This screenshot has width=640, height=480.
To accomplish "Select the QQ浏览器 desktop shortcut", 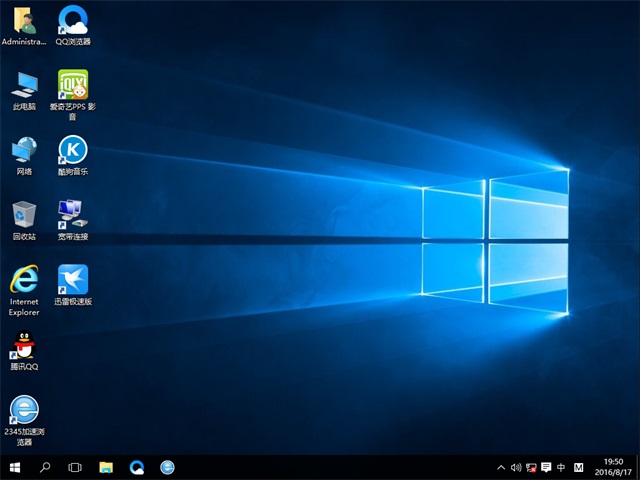I will (72, 20).
